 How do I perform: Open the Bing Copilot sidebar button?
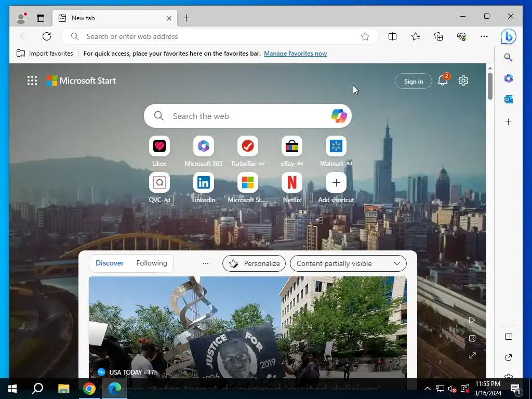(x=508, y=37)
